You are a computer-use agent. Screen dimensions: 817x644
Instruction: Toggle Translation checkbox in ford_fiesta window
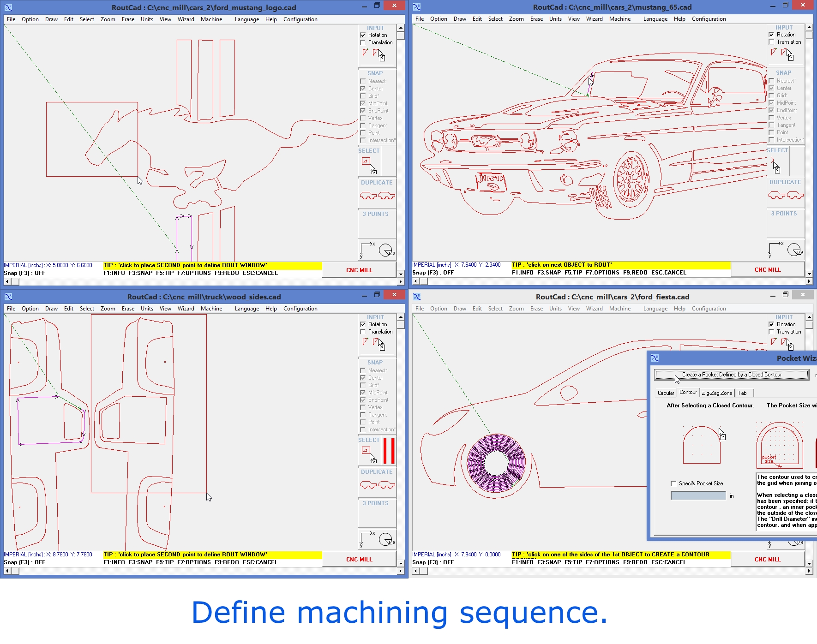pos(771,332)
